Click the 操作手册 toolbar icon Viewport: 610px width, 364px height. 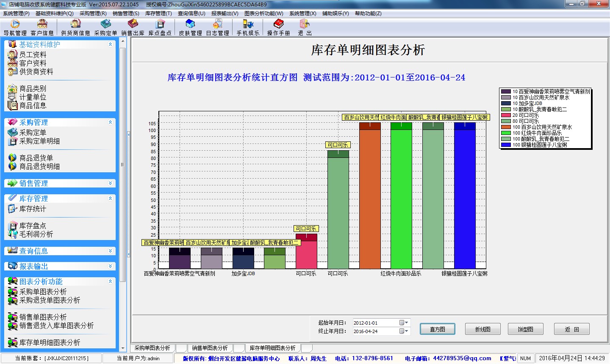click(278, 27)
